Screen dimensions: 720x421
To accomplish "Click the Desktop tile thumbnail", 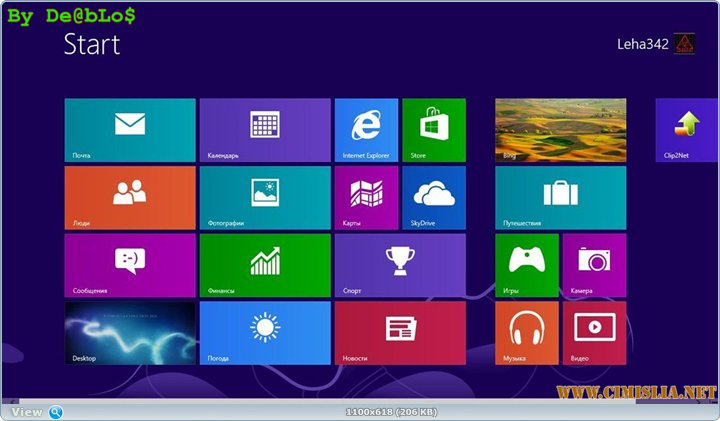I will 130,333.
